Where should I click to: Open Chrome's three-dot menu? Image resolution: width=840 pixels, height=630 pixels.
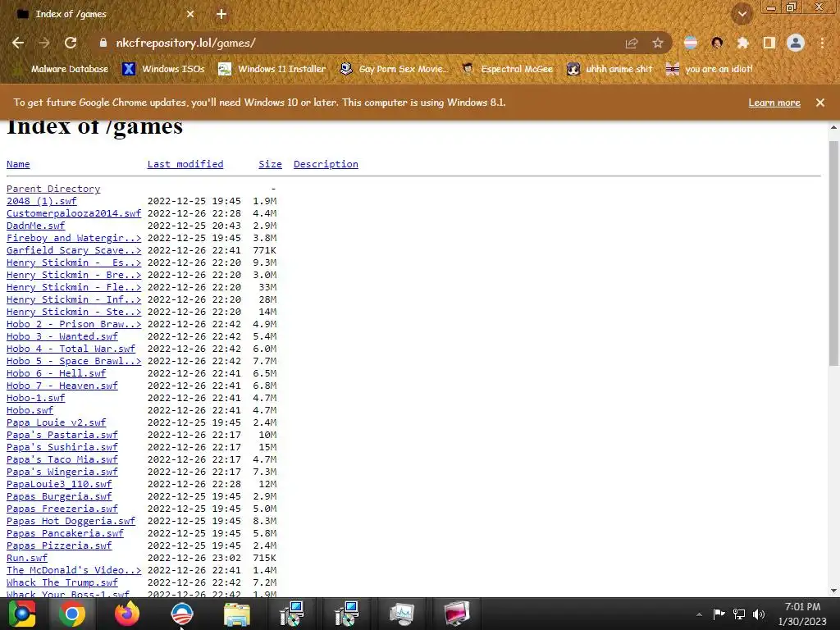822,43
